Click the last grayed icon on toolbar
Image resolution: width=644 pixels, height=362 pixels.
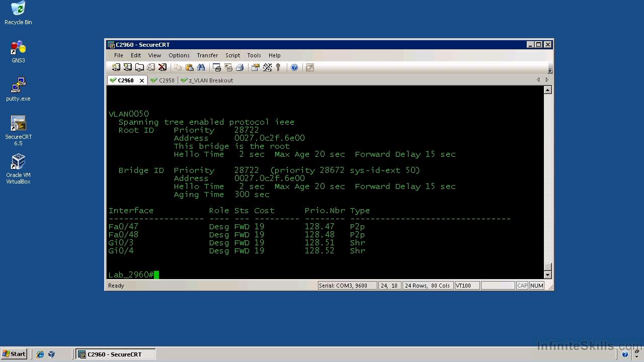click(310, 67)
